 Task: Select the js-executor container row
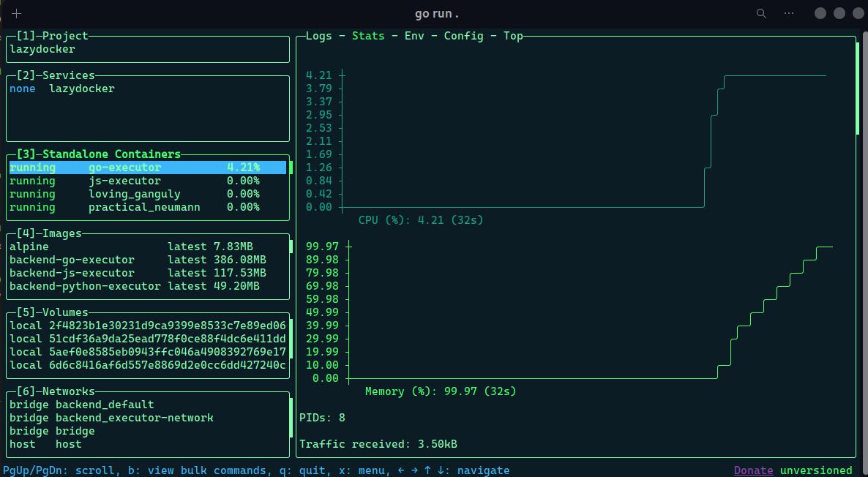pyautogui.click(x=148, y=181)
